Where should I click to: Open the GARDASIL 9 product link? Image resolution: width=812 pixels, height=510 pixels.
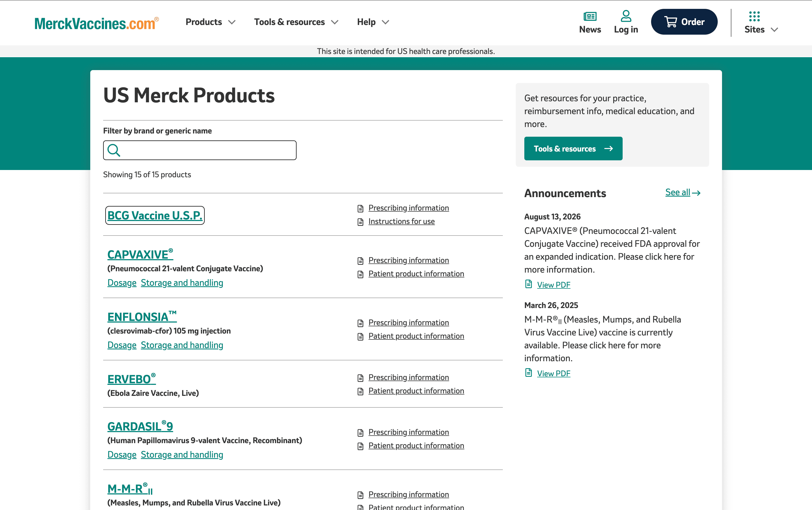coord(140,426)
